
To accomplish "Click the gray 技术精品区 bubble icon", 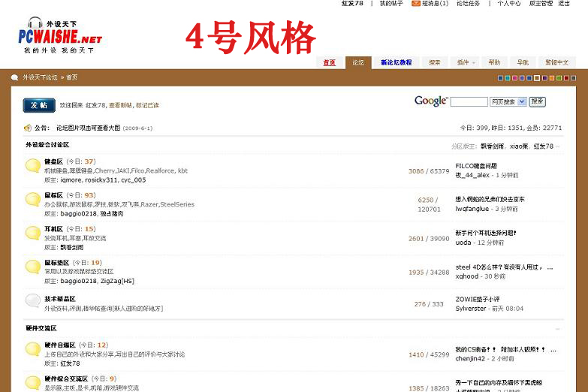I will click(x=33, y=300).
